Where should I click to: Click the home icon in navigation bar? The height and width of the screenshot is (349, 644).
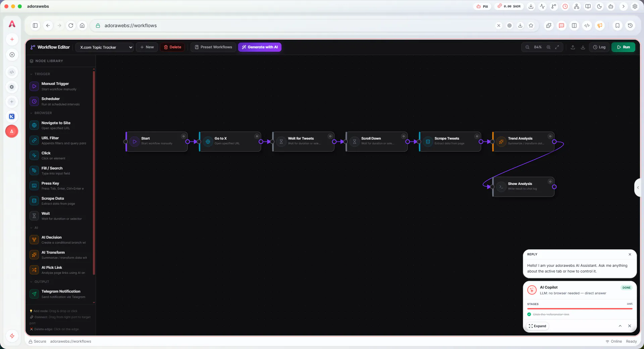click(x=82, y=26)
